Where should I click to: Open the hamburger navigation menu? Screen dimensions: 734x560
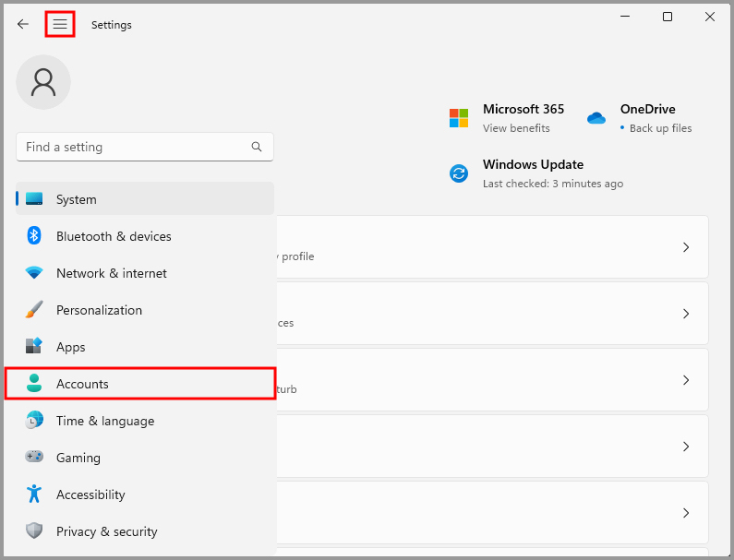(60, 24)
